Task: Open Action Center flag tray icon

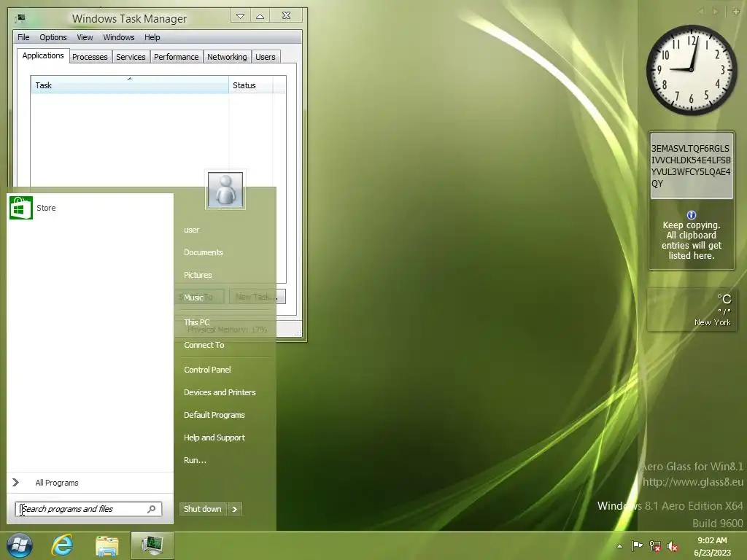Action: coord(637,546)
